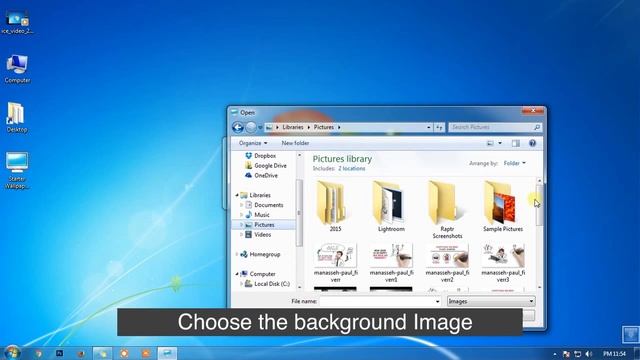
Task: Open the Organize dropdown menu
Action: tap(253, 143)
